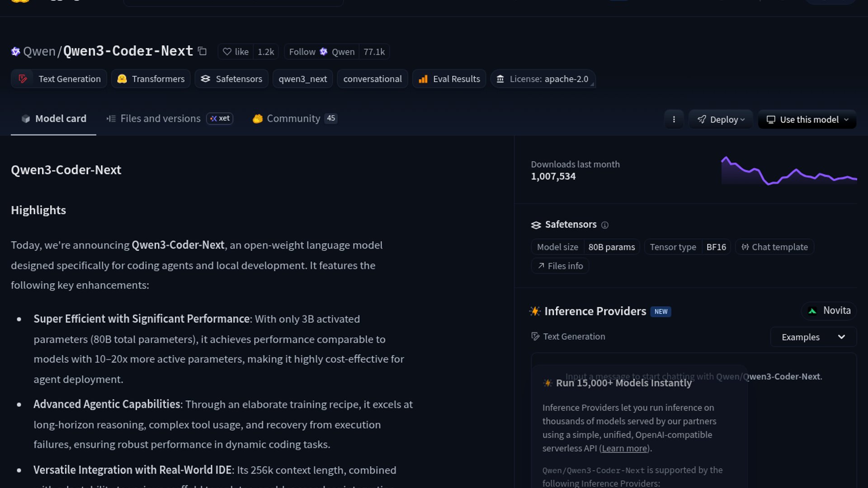Viewport: 868px width, 488px height.
Task: Open the Use this model dropdown
Action: 807,119
